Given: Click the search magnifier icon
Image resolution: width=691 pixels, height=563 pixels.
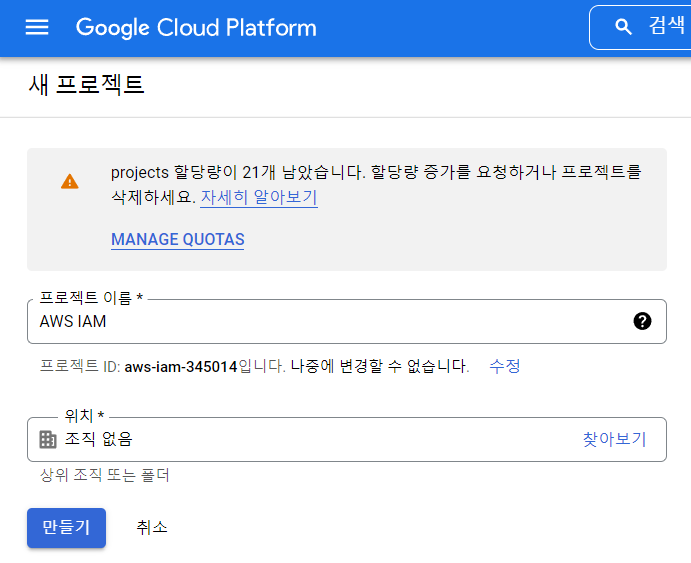Looking at the screenshot, I should (x=623, y=27).
